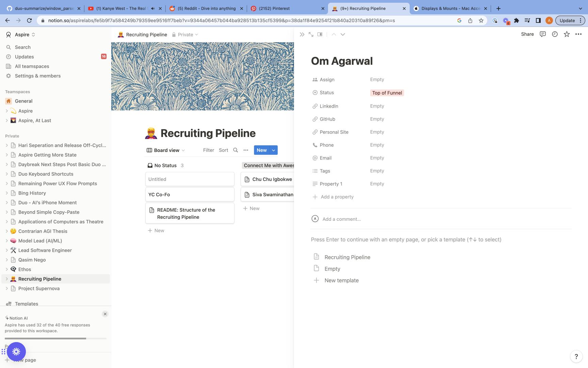
Task: Close the side peek panel arrows
Action: pyautogui.click(x=302, y=34)
